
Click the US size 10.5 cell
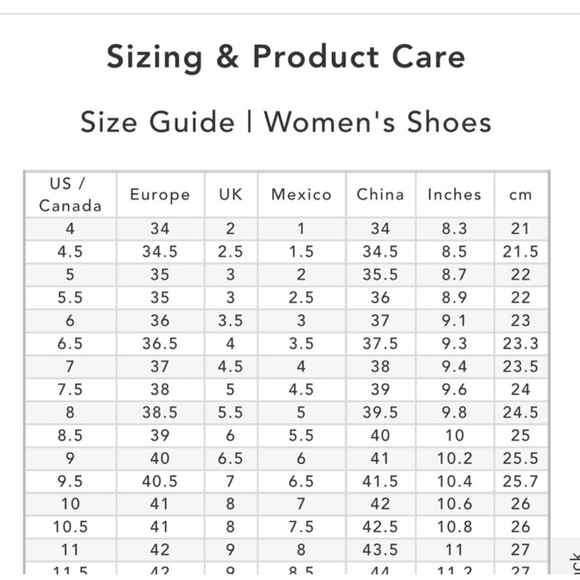pyautogui.click(x=70, y=527)
